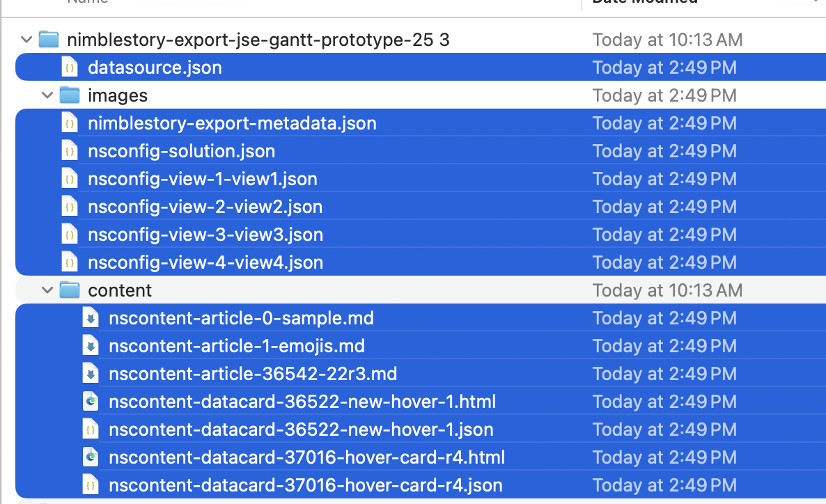The height and width of the screenshot is (504, 826).
Task: Select nsconfig-view-3-view3.json file name
Action: tap(205, 235)
